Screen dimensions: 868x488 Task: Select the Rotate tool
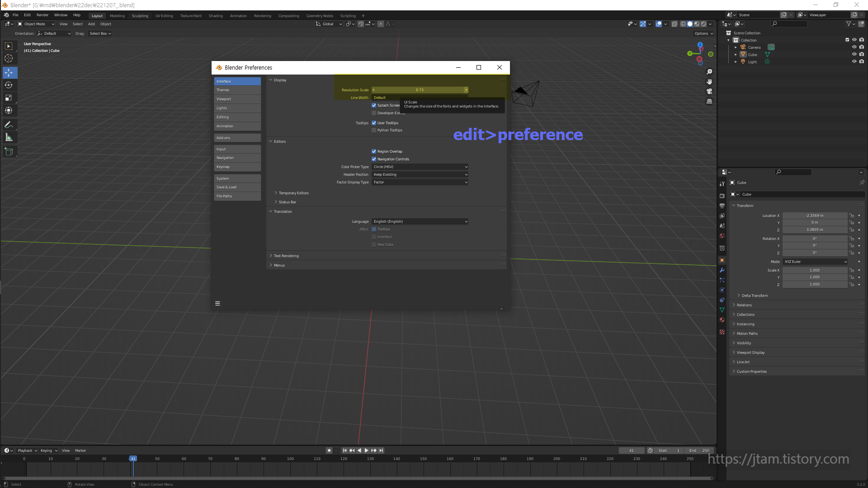pos(9,85)
